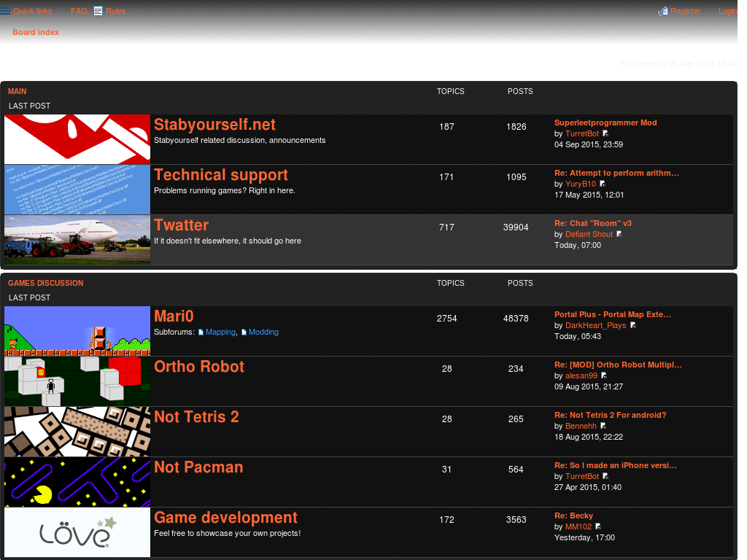The height and width of the screenshot is (560, 747).
Task: Open the Mari0 forum
Action: pyautogui.click(x=174, y=316)
